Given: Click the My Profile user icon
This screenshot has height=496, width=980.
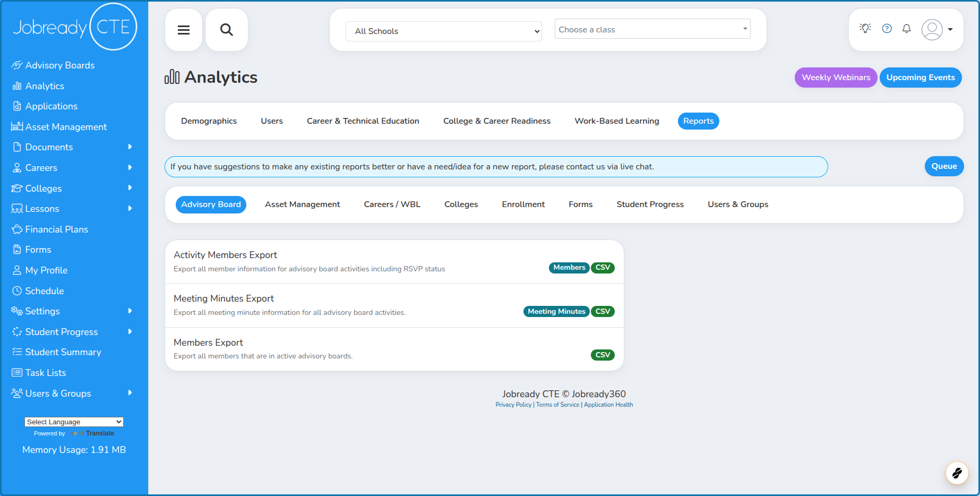Looking at the screenshot, I should click(x=17, y=270).
